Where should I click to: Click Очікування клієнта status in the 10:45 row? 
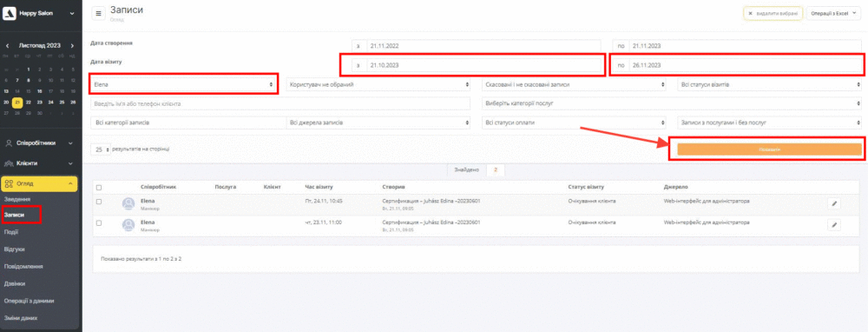(592, 201)
